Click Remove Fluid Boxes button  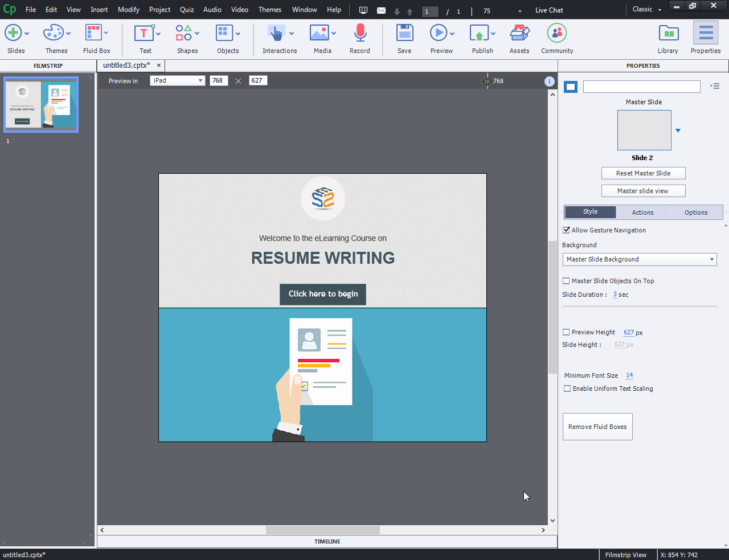pos(597,427)
